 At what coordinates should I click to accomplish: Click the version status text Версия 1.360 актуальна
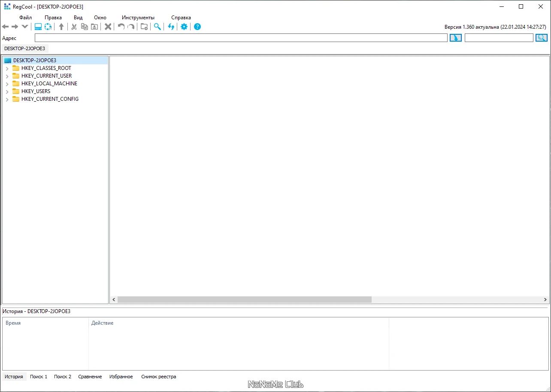[x=495, y=27]
